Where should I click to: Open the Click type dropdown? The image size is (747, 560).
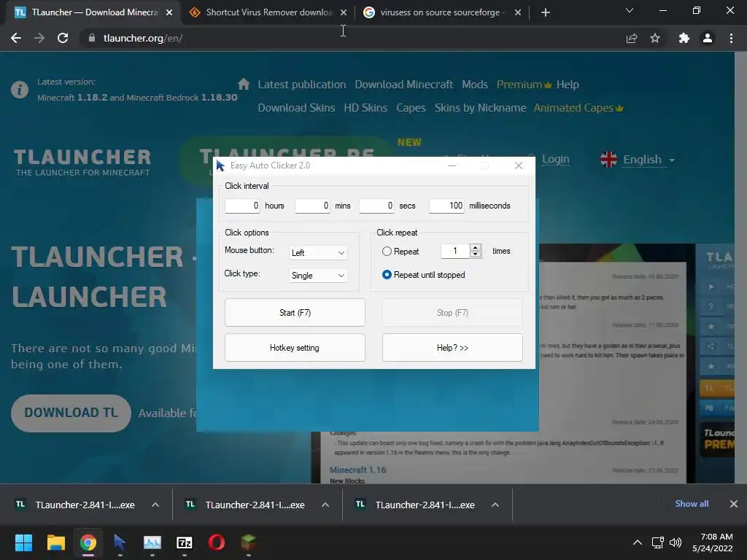[318, 275]
